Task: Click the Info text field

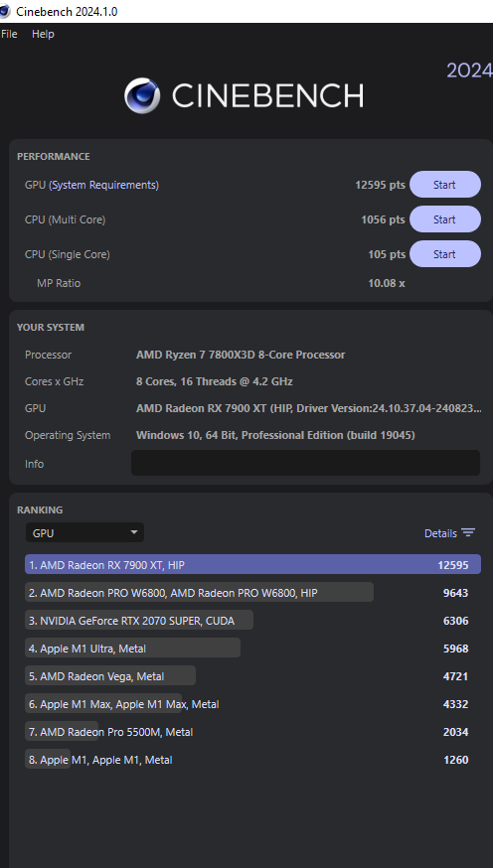Action: click(305, 463)
